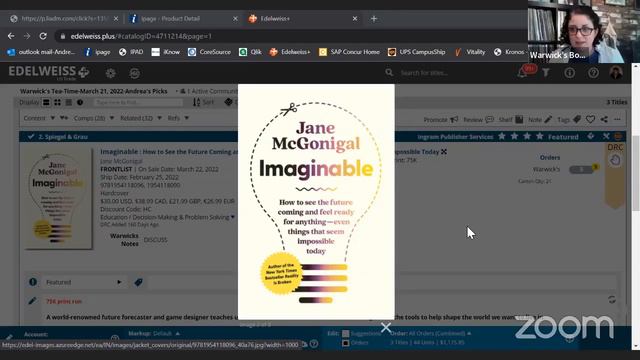Click the Note pencil button

pyautogui.click(x=540, y=120)
